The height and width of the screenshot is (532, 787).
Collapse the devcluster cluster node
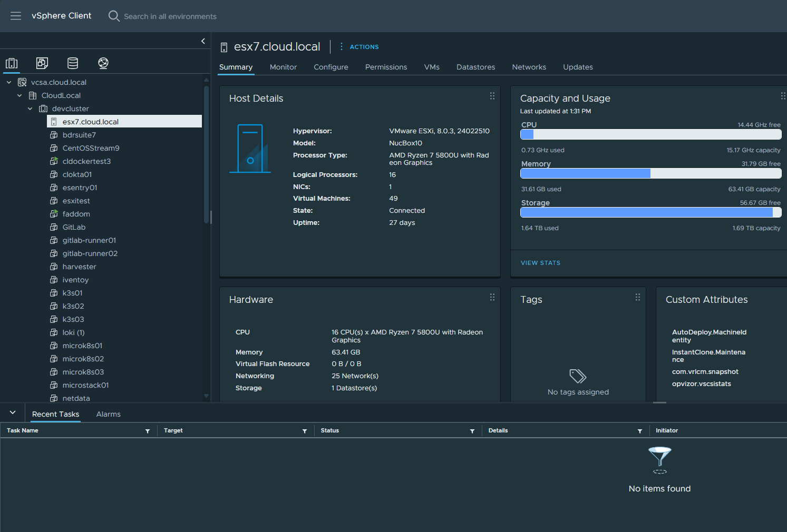tap(30, 109)
